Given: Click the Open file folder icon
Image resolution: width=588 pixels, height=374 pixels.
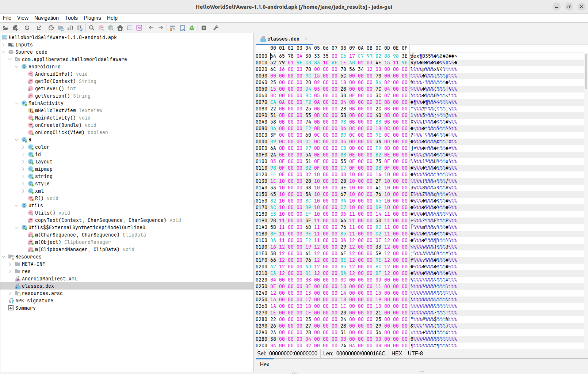Looking at the screenshot, I should click(x=5, y=28).
